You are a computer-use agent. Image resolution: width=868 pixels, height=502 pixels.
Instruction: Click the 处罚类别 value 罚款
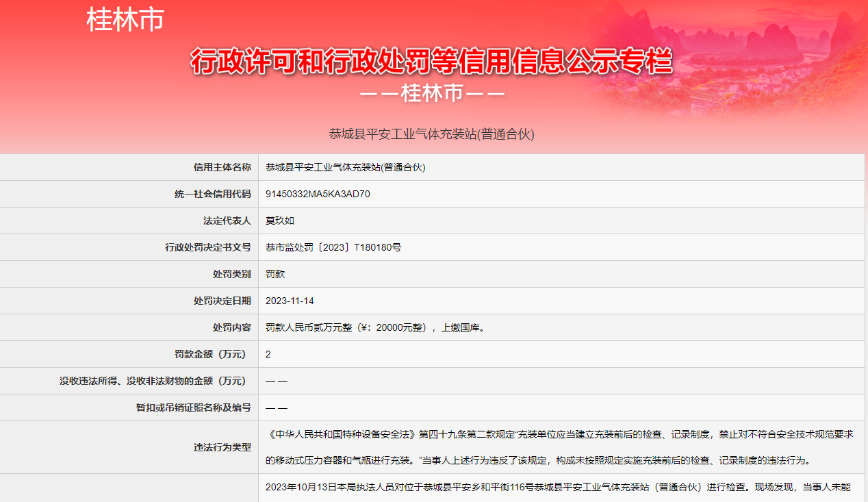(275, 274)
